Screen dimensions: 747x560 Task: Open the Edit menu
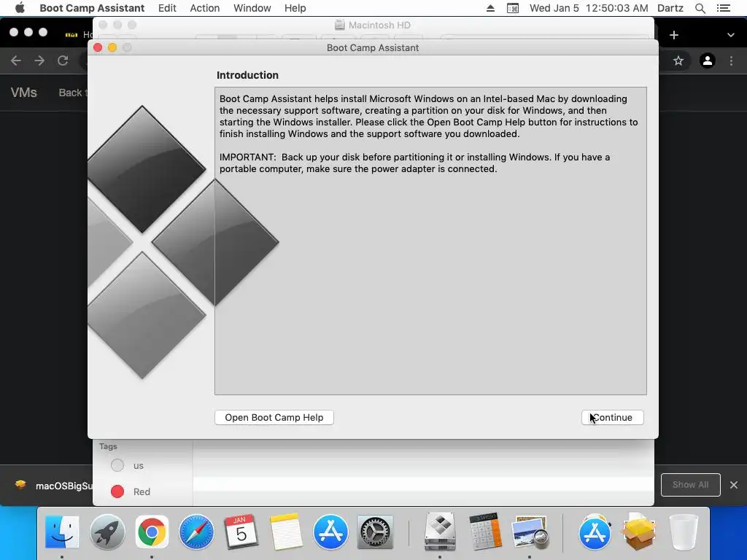(x=167, y=8)
